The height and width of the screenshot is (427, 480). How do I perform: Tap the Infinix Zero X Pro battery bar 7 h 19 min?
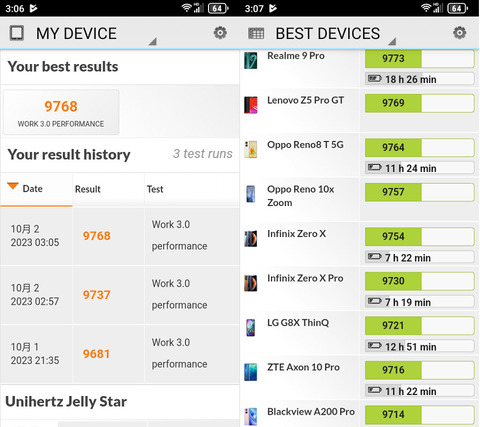point(419,302)
